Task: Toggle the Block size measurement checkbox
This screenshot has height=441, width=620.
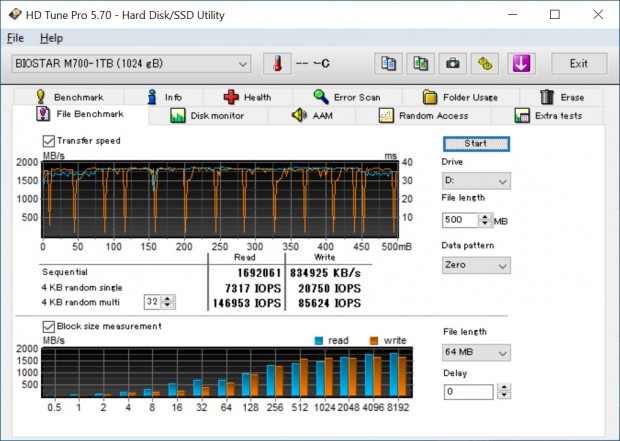Action: pos(49,326)
